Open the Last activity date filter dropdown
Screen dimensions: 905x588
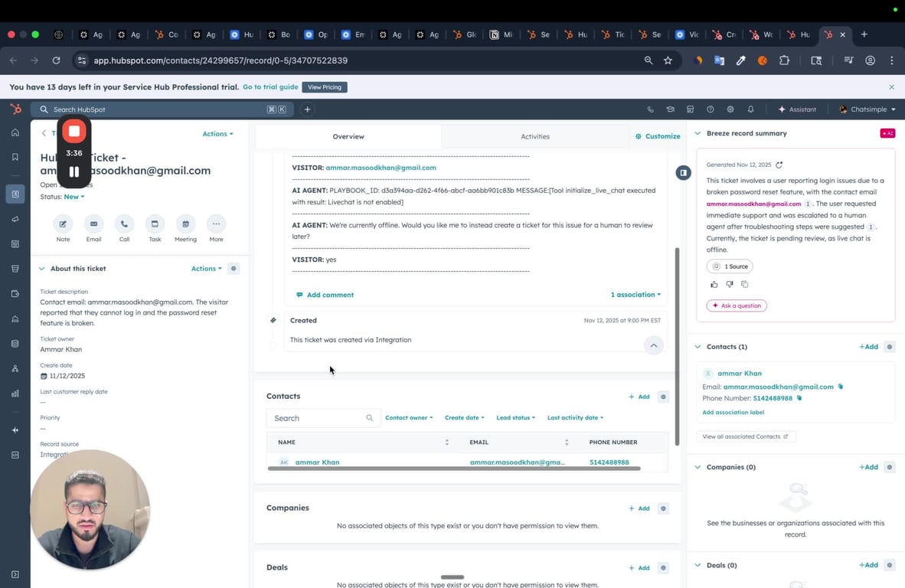pyautogui.click(x=575, y=418)
